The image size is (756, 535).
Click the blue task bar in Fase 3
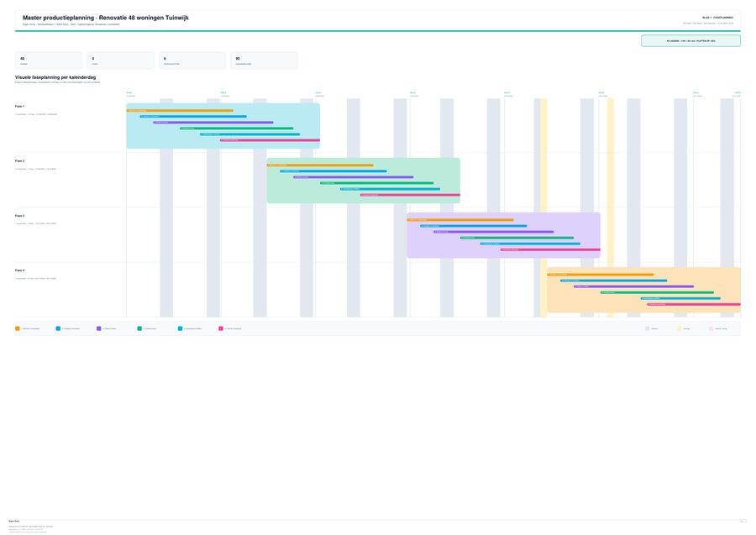click(474, 226)
